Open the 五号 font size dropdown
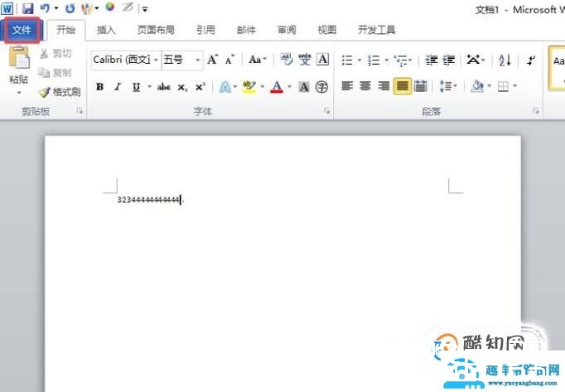Screen dimensions: 565x392 [x=197, y=60]
